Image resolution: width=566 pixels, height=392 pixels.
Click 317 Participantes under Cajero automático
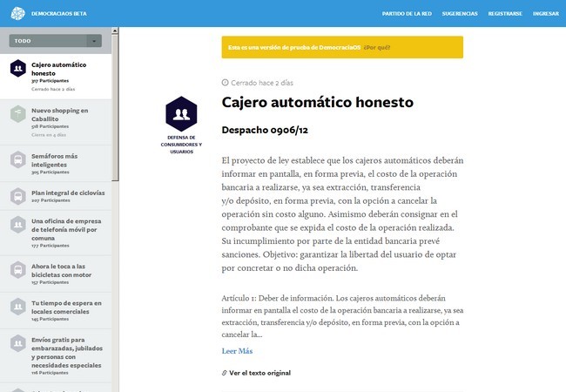click(50, 81)
